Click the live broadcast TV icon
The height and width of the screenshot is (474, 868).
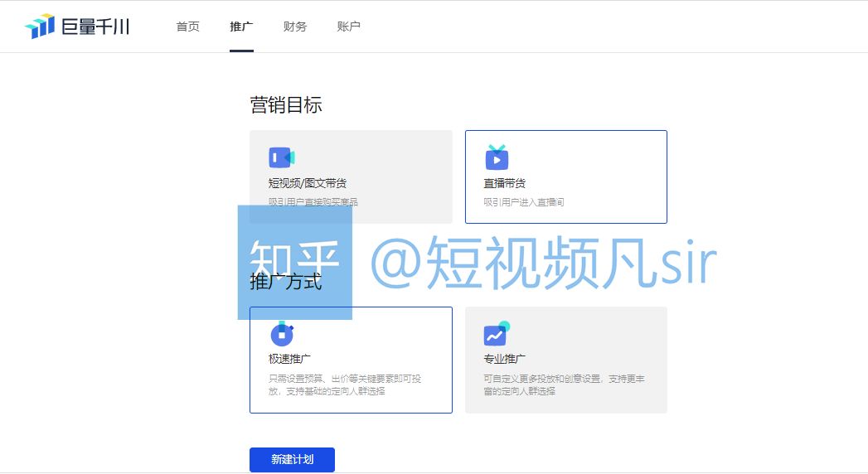pos(497,157)
